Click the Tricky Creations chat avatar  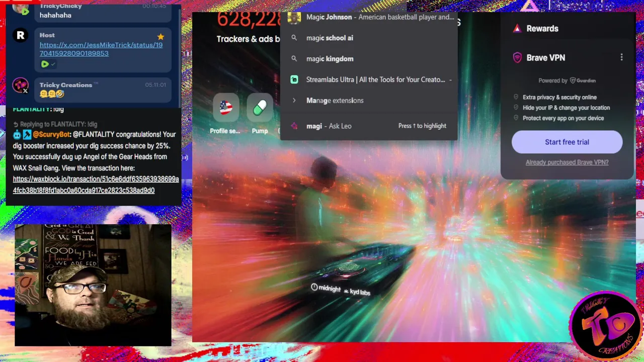click(21, 85)
